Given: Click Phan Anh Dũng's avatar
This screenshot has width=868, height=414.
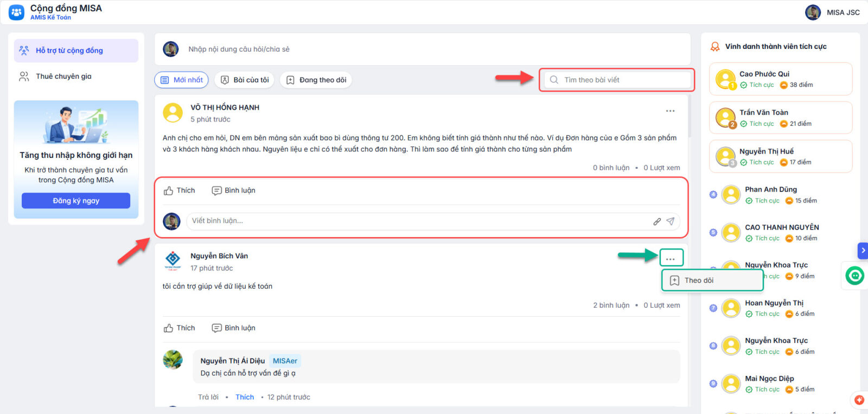Looking at the screenshot, I should [x=731, y=195].
